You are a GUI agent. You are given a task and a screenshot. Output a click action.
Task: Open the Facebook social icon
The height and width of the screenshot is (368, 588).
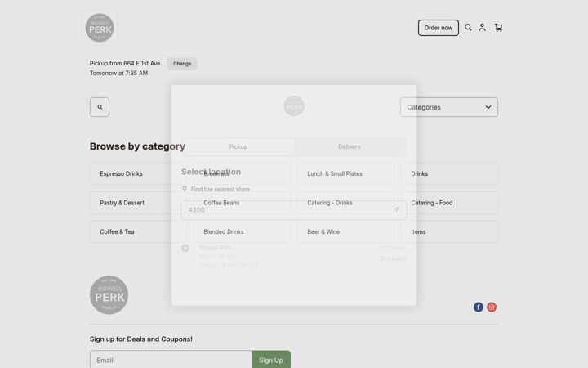coord(478,307)
